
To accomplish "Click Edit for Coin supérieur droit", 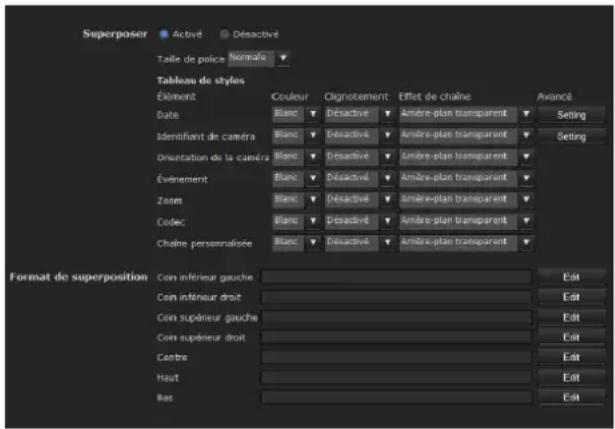I will pos(571,337).
